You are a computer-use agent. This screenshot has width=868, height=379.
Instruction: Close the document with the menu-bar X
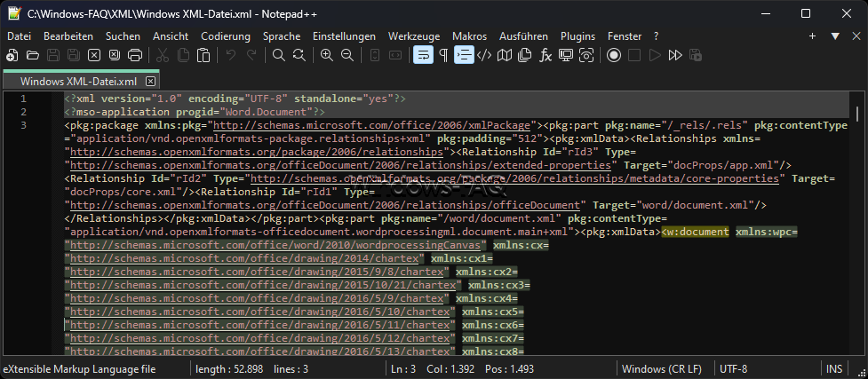click(856, 36)
